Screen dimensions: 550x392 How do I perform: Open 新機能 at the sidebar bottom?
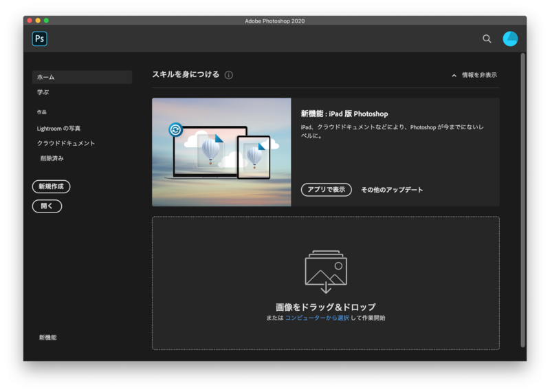coord(47,338)
